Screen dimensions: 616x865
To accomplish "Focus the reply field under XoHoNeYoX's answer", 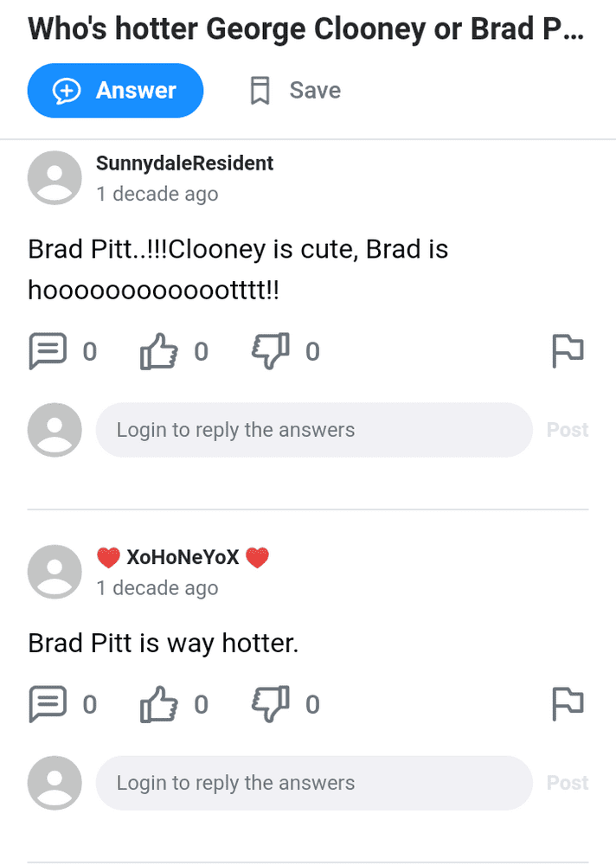I will [314, 783].
